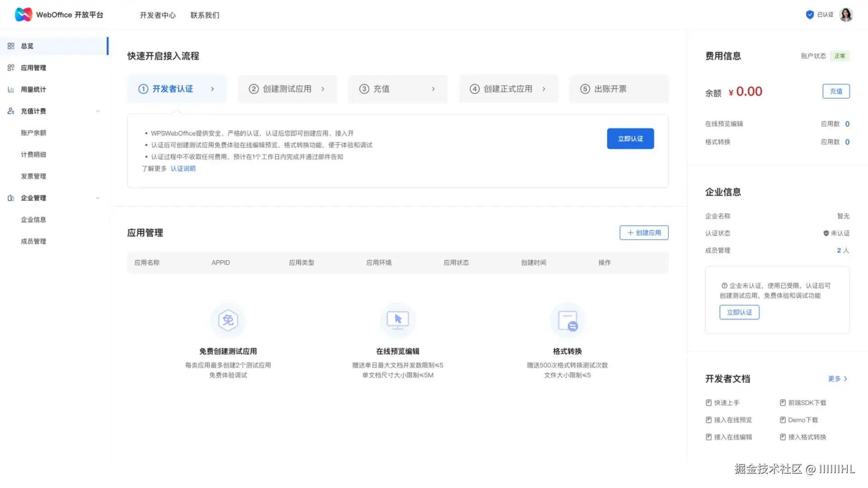Open 更多 developer docs chevron

(845, 379)
